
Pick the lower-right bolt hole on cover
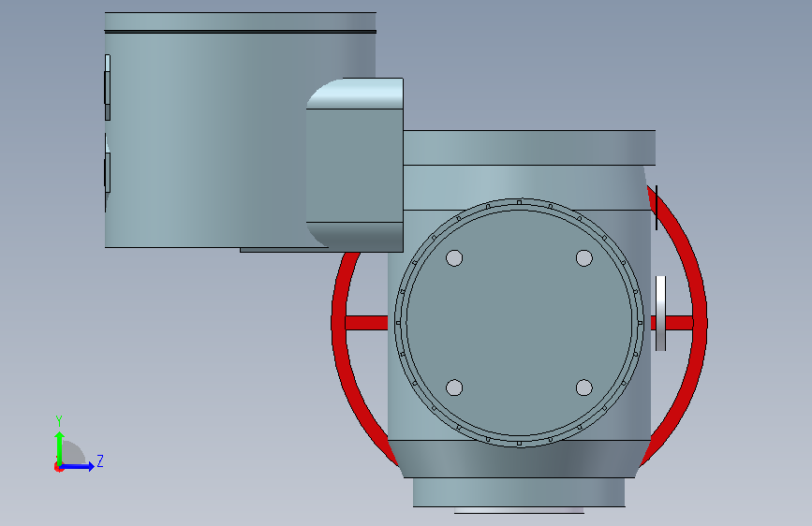pos(584,387)
